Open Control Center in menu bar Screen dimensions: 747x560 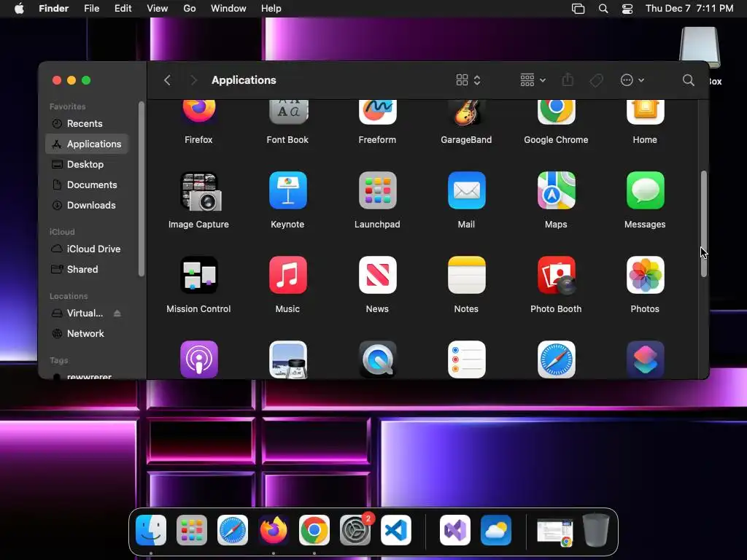627,9
